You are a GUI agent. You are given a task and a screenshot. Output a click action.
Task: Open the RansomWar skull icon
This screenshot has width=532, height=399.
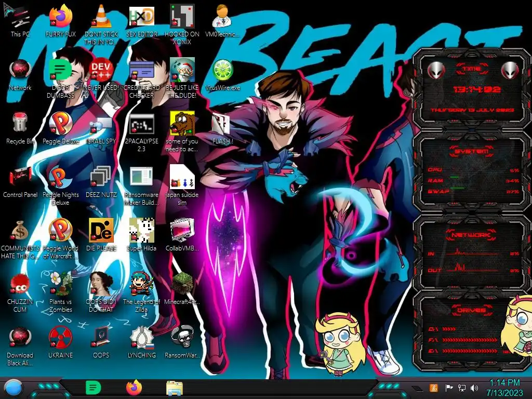(x=182, y=338)
